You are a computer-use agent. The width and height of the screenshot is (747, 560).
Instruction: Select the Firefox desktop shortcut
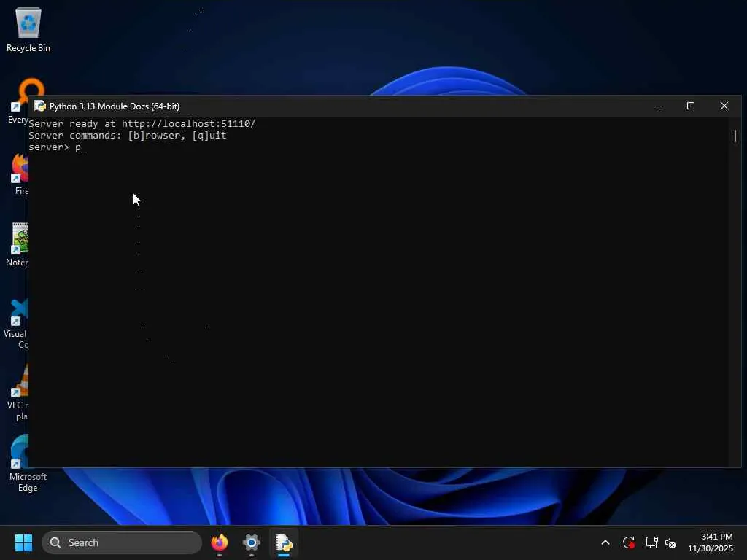tap(20, 172)
